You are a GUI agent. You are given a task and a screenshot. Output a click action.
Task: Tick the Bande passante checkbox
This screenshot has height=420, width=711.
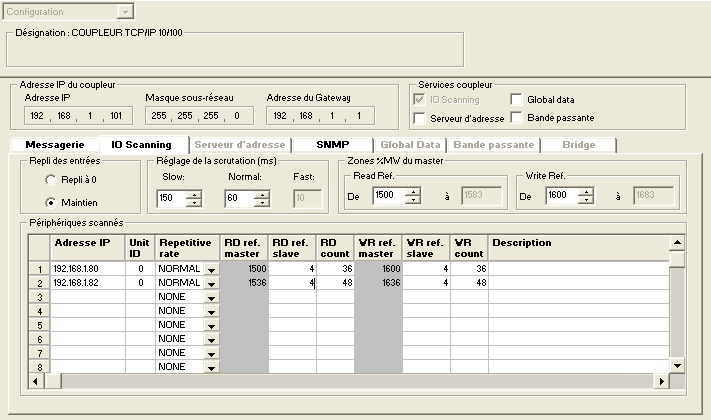517,118
